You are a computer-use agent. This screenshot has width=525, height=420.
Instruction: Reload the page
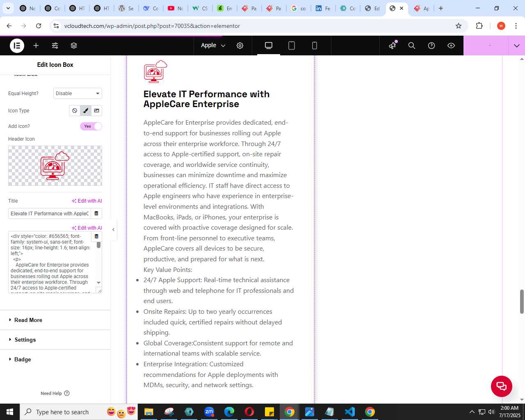[39, 26]
